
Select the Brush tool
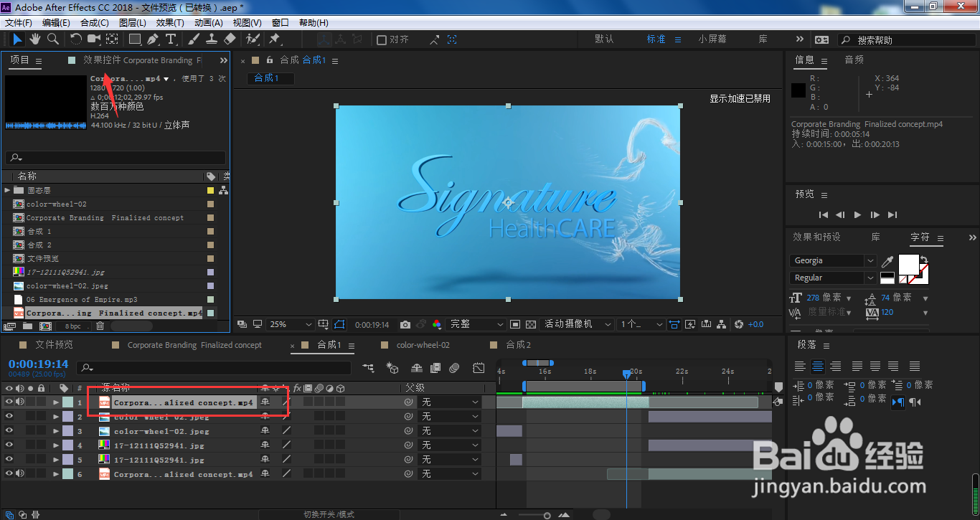point(194,39)
